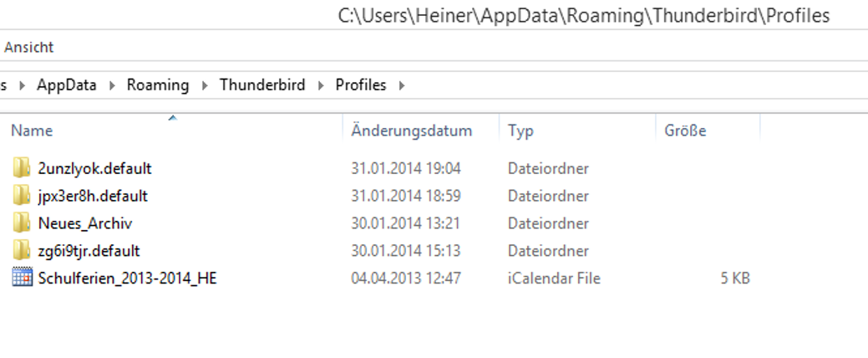Click the zg6i9tjr.default folder icon
The width and height of the screenshot is (868, 358).
[22, 251]
